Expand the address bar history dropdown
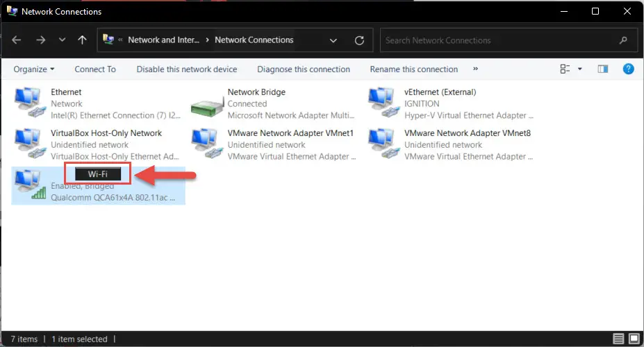This screenshot has width=644, height=347. click(333, 40)
